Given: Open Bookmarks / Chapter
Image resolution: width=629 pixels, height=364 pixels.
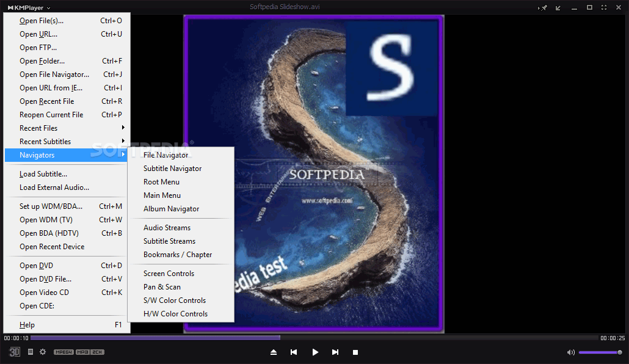Looking at the screenshot, I should (181, 255).
